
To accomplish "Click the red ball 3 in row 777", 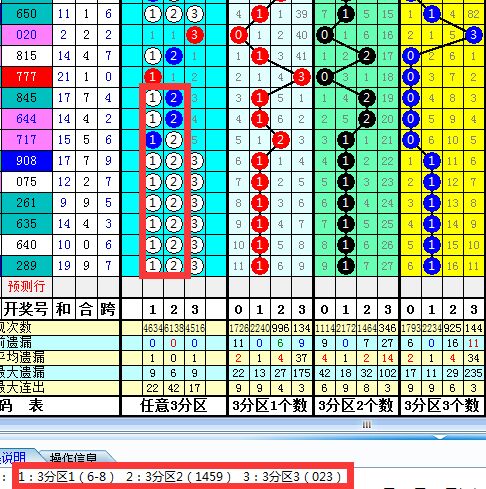I will point(301,77).
